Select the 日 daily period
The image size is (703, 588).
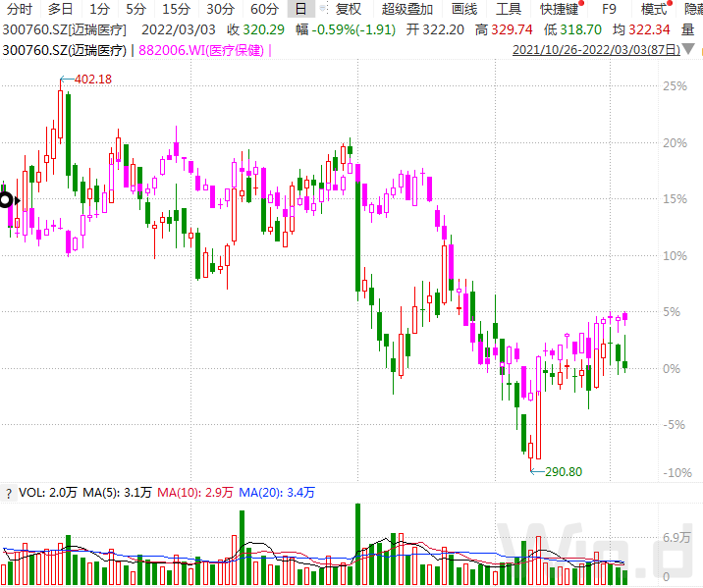(x=301, y=9)
